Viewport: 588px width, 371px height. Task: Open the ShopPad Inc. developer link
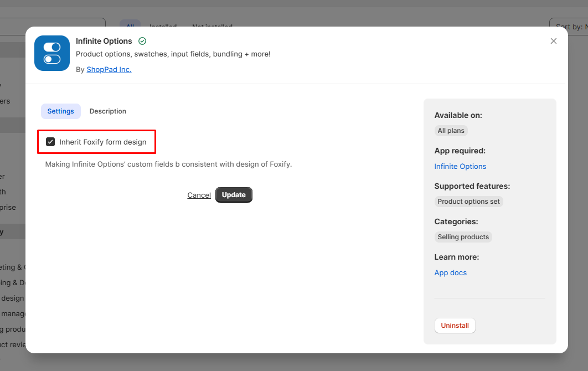(109, 70)
